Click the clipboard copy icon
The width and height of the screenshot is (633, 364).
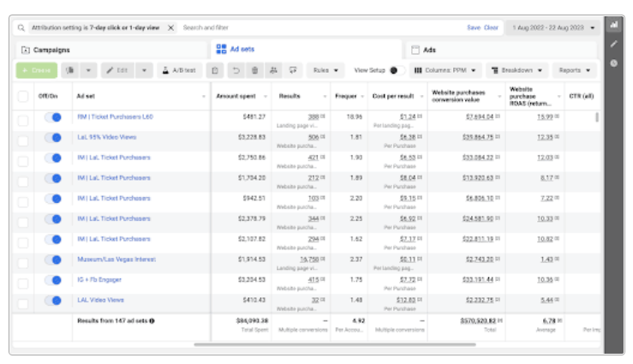click(215, 70)
